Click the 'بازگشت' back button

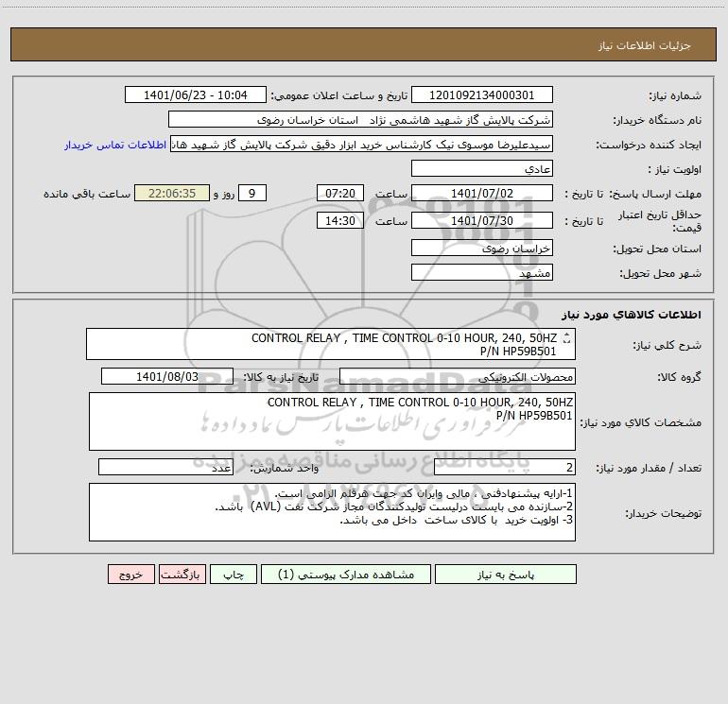(182, 575)
